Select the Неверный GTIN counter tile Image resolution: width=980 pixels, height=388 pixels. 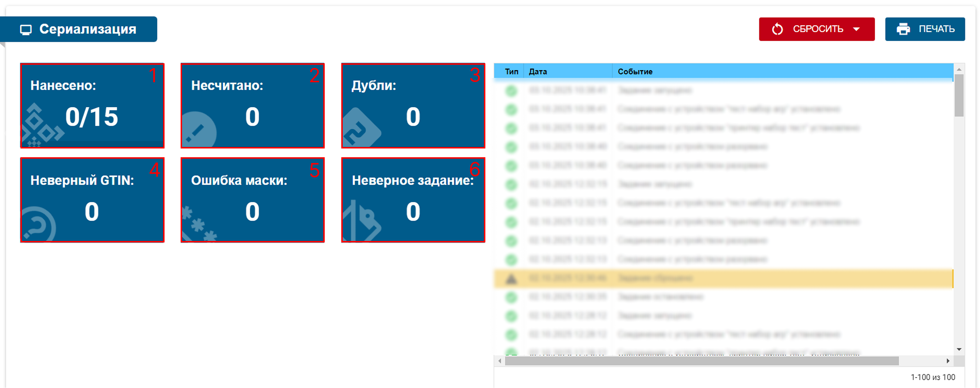92,200
